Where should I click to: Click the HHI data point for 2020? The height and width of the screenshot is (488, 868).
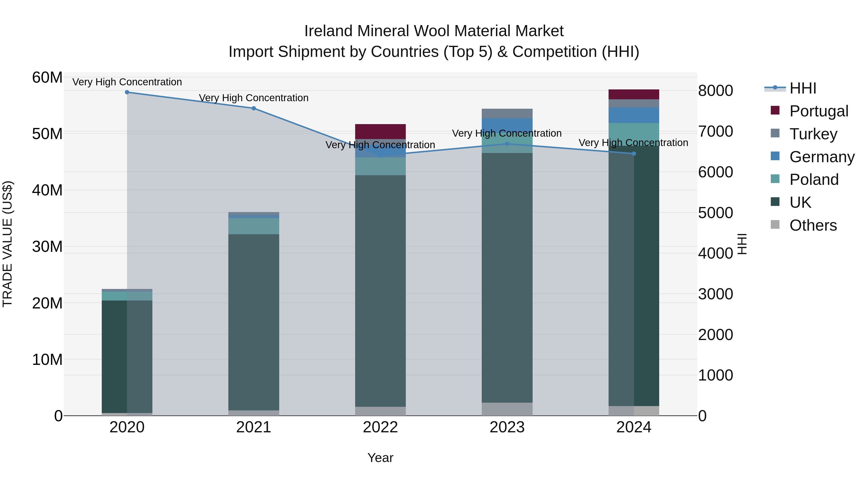127,92
